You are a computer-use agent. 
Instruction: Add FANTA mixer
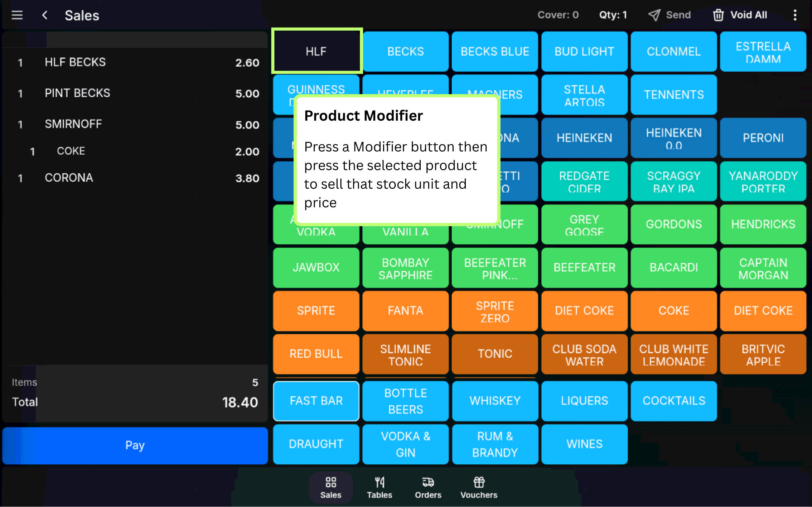click(406, 311)
